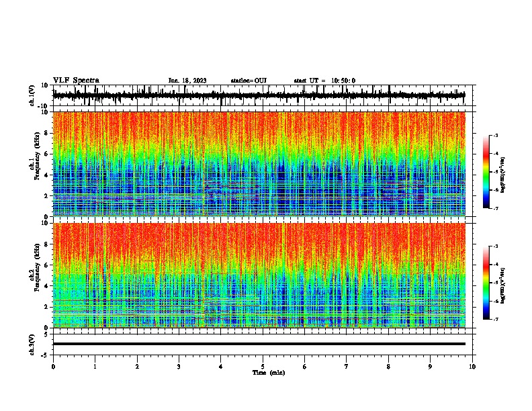Click the ch.2 colorbar log(PSD) label

pos(503,286)
